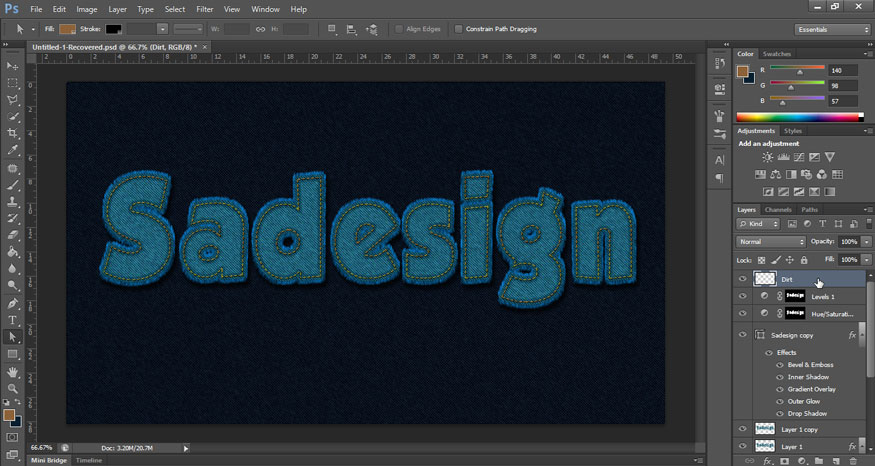Create a new layer group folder
Image resolution: width=875 pixels, height=466 pixels.
tap(819, 461)
